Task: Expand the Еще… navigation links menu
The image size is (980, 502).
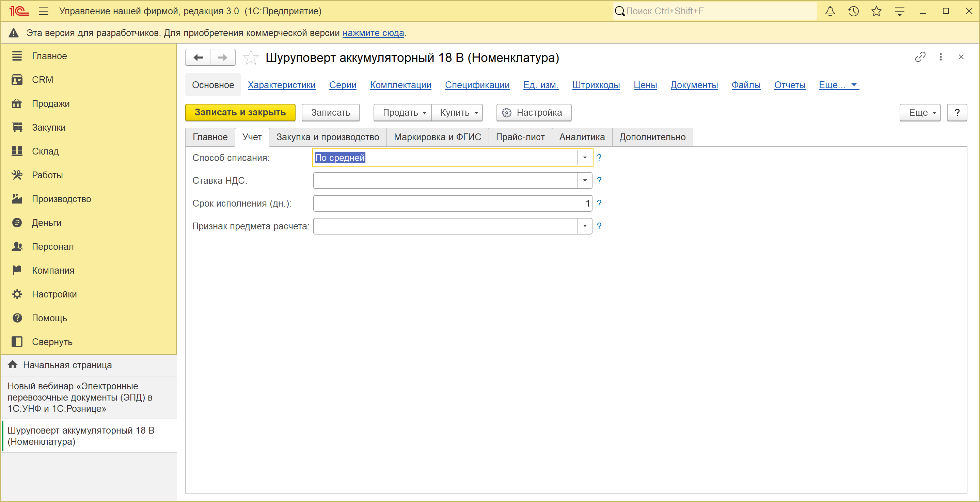Action: coord(838,85)
